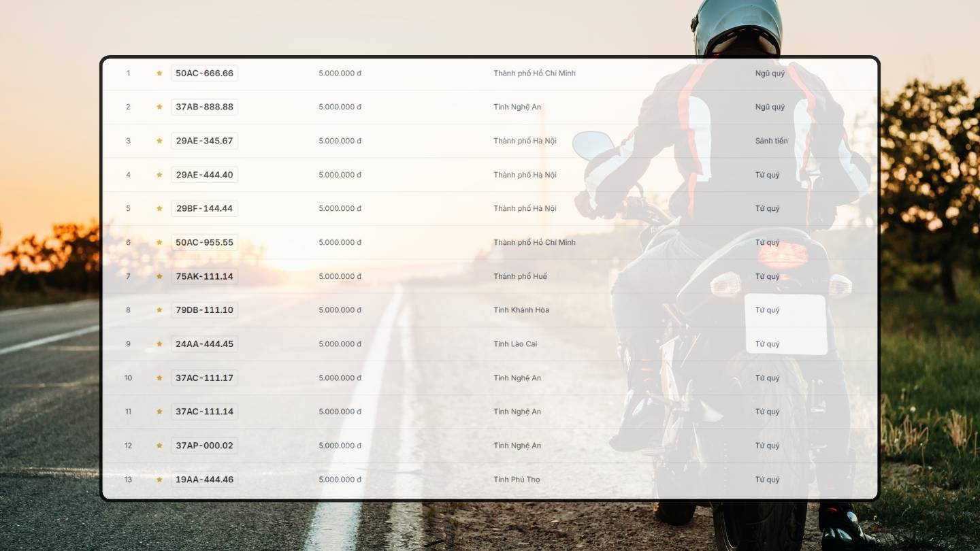Open plate 50AC-955.55 details

point(204,242)
